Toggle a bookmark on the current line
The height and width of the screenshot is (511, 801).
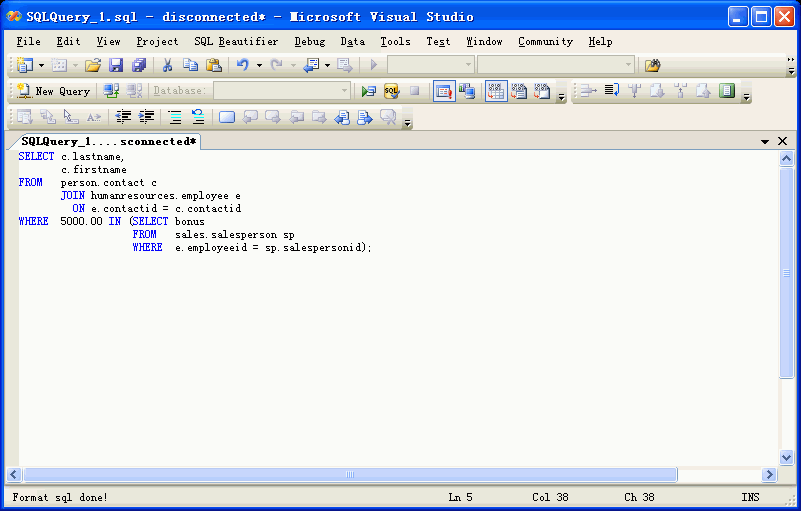tap(227, 117)
